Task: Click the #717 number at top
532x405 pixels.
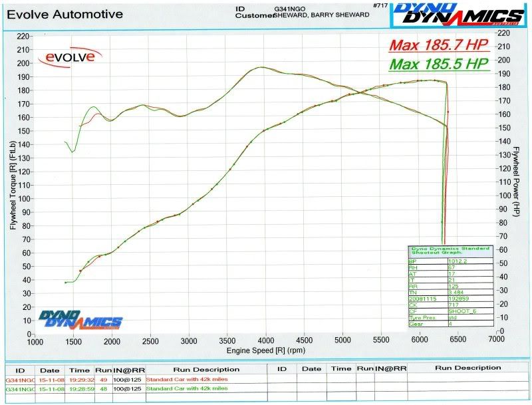Action: point(380,5)
